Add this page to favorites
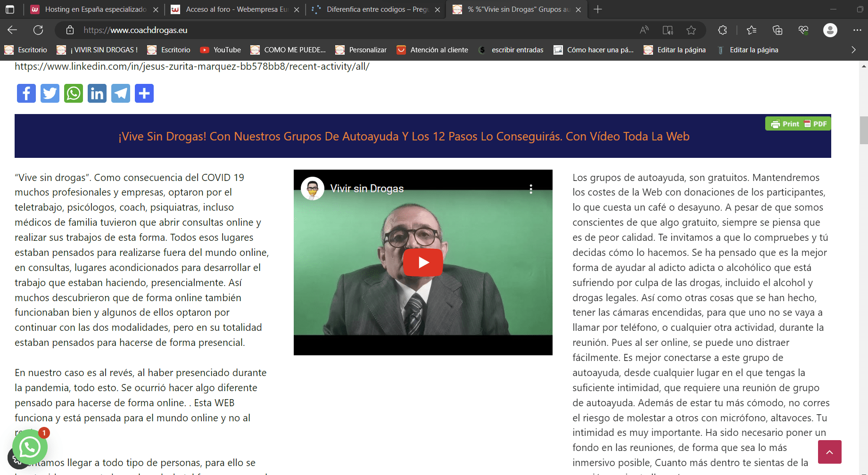The width and height of the screenshot is (868, 475). pyautogui.click(x=691, y=30)
